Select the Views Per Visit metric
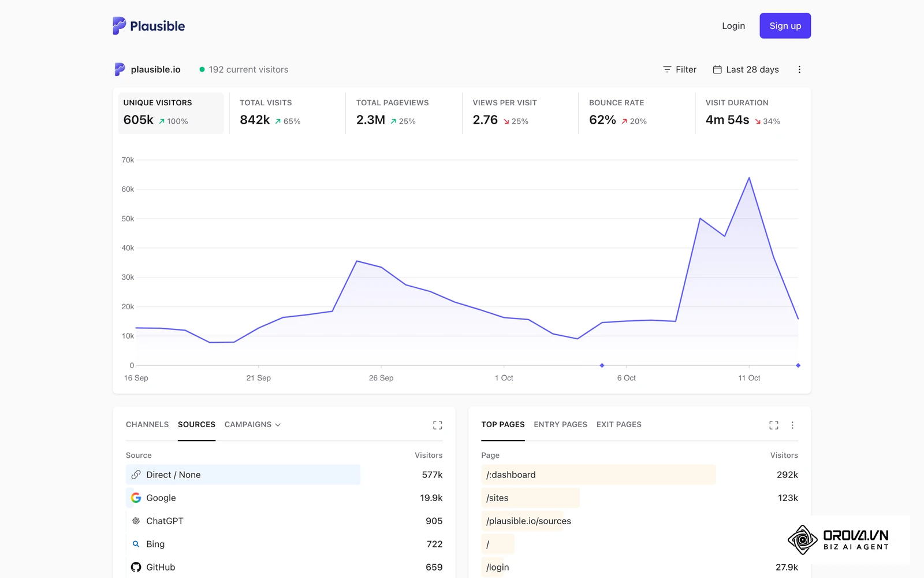 click(520, 113)
